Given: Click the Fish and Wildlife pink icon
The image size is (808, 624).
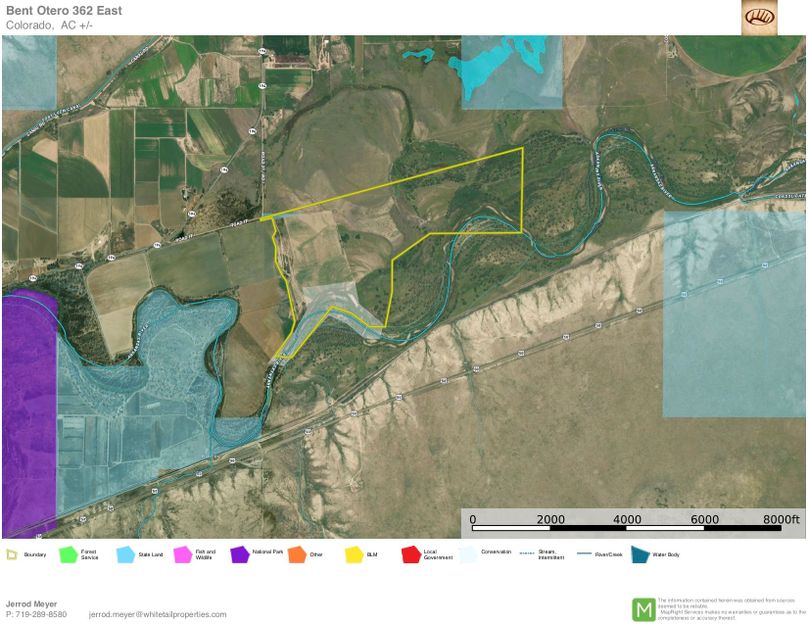Looking at the screenshot, I should click(182, 553).
